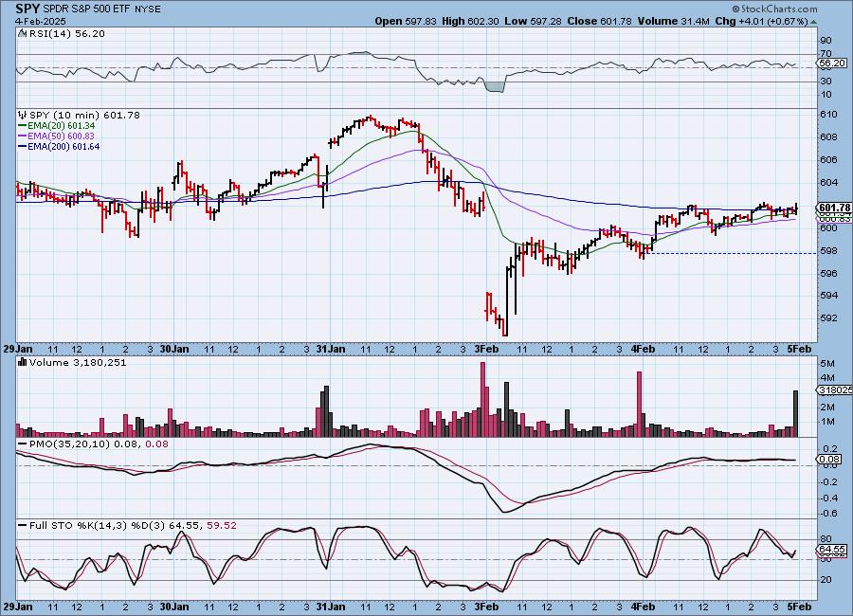This screenshot has width=853, height=616.
Task: Click the 'Open 597.83' value
Action: coord(406,21)
